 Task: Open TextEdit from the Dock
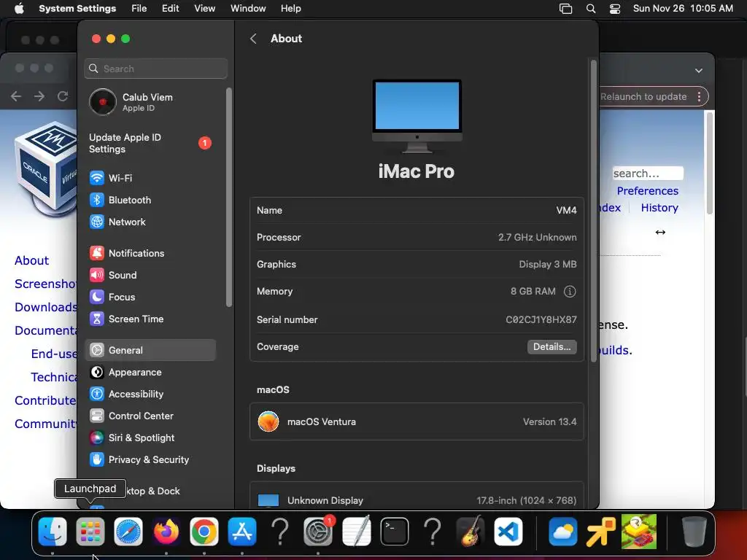pos(356,532)
